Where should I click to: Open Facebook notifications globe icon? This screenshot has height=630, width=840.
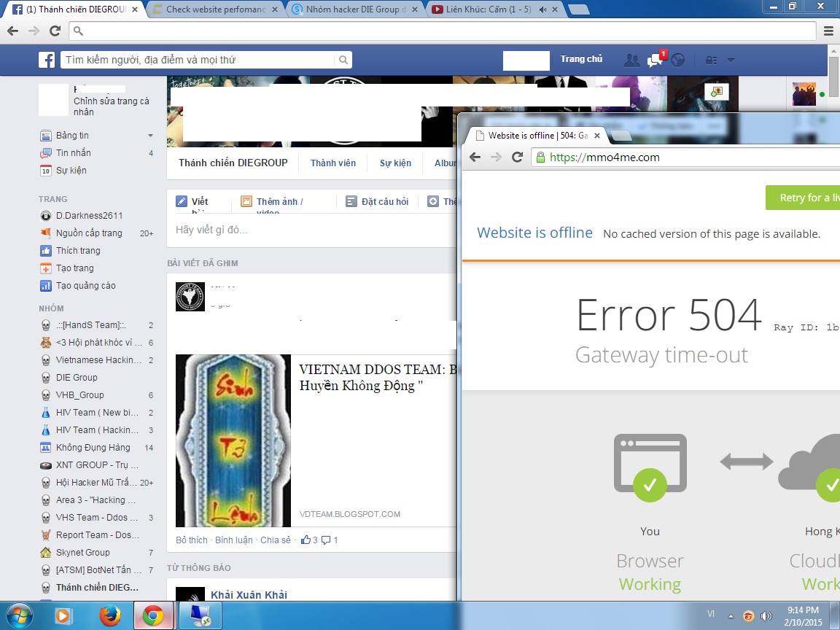pyautogui.click(x=678, y=60)
